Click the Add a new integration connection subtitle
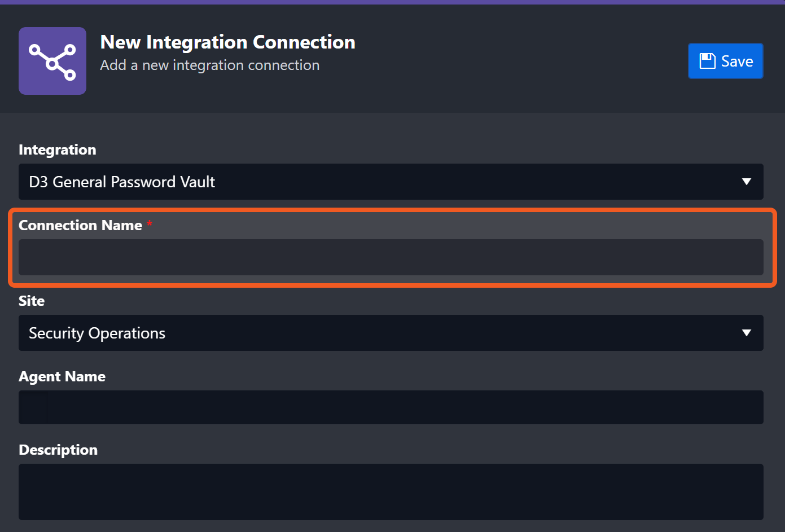Screen dimensions: 785x532 click(209, 65)
